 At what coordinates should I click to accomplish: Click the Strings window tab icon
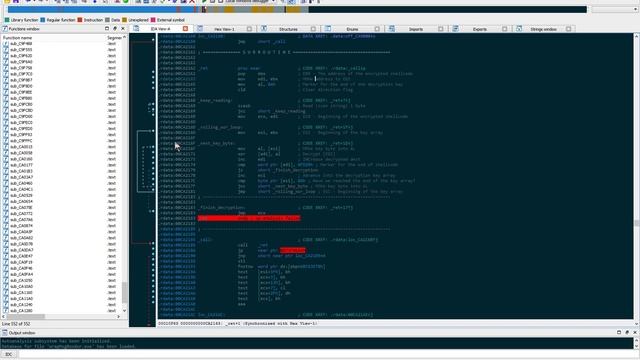coord(519,29)
